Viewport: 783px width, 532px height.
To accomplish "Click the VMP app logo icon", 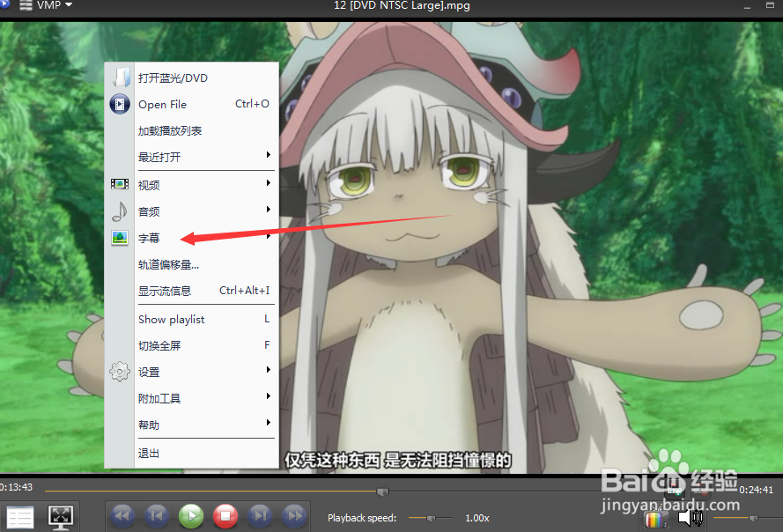I will point(4,4).
